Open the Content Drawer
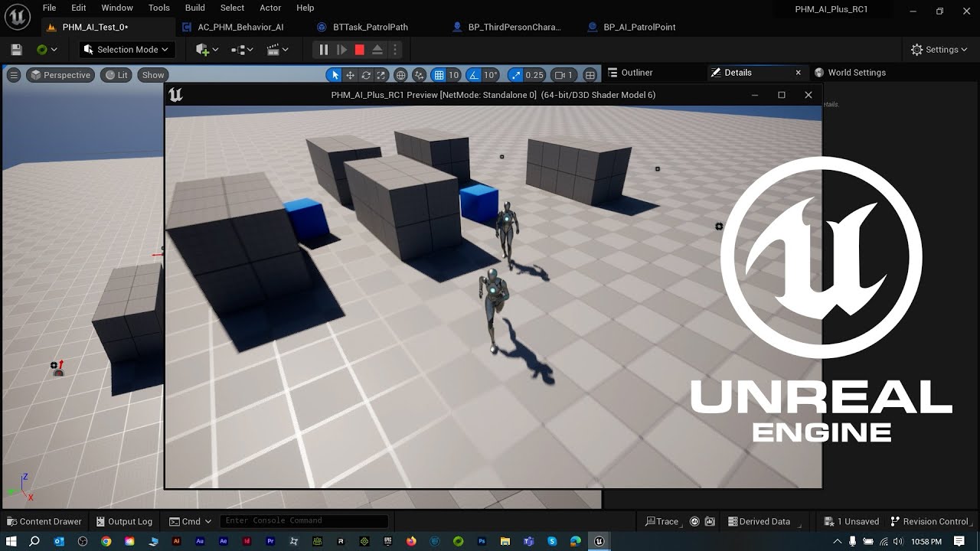 pos(44,522)
